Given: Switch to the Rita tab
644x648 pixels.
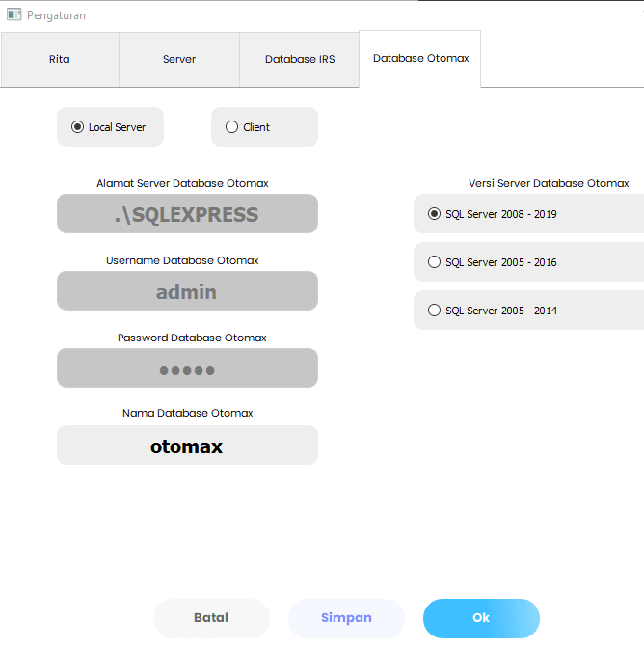Looking at the screenshot, I should (60, 59).
